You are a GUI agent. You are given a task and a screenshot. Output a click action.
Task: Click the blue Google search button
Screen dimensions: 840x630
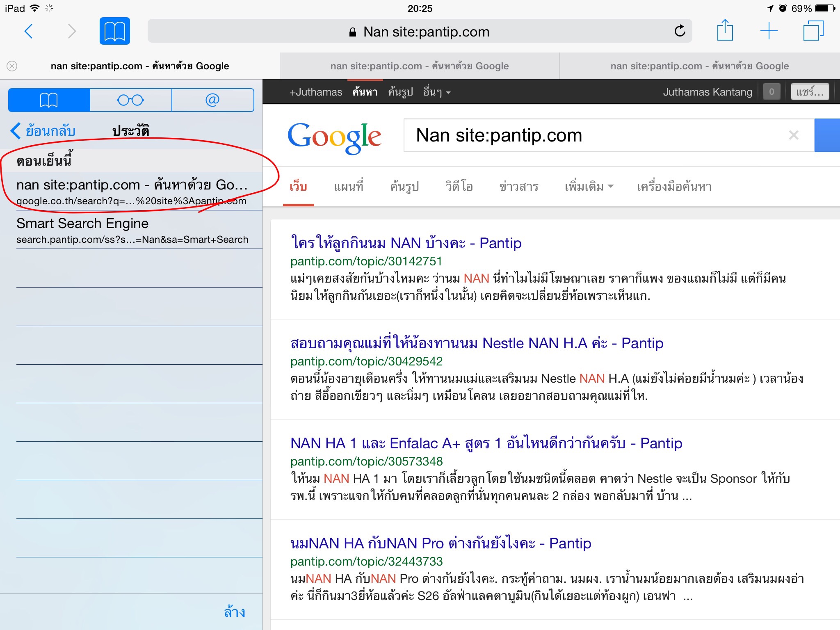(827, 135)
